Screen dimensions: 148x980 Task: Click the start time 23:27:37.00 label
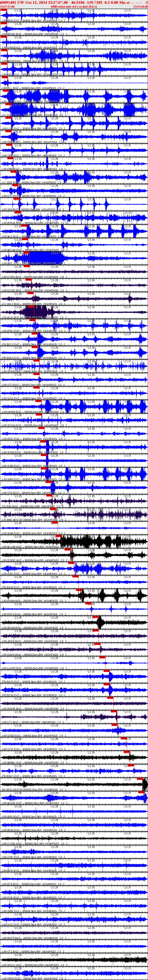pos(7,7)
